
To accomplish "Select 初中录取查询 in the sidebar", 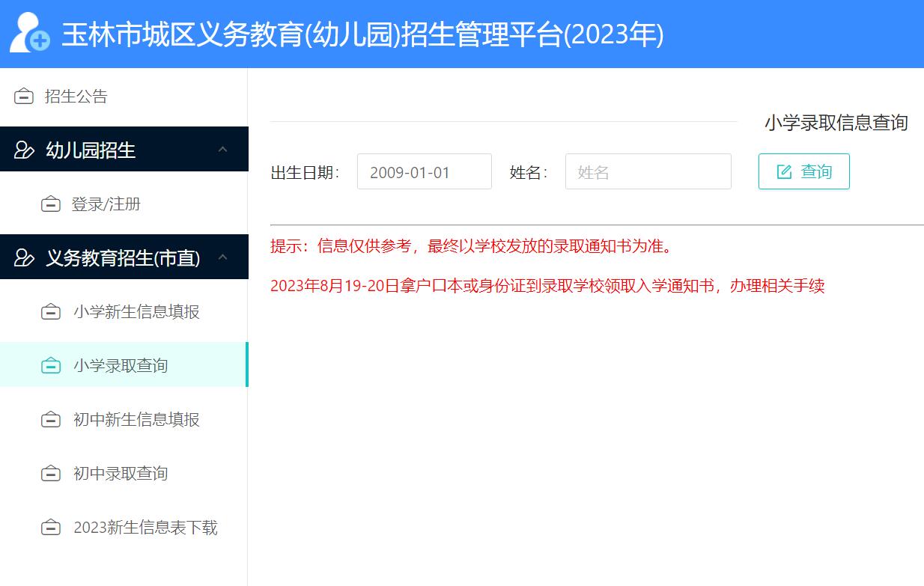I will [121, 474].
